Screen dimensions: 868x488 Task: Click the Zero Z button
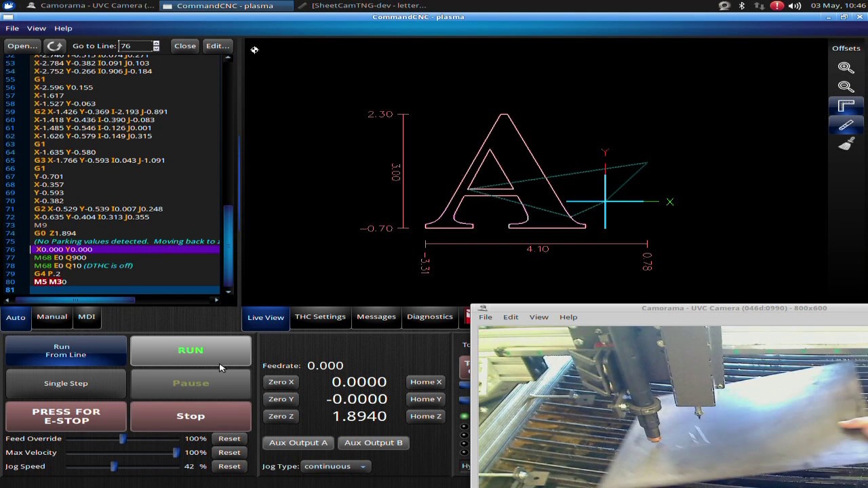(281, 416)
